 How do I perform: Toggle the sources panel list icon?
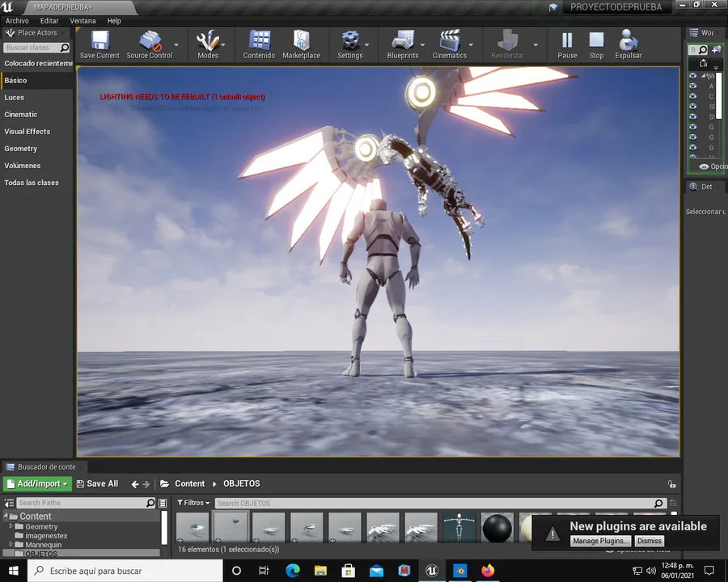tap(9, 503)
